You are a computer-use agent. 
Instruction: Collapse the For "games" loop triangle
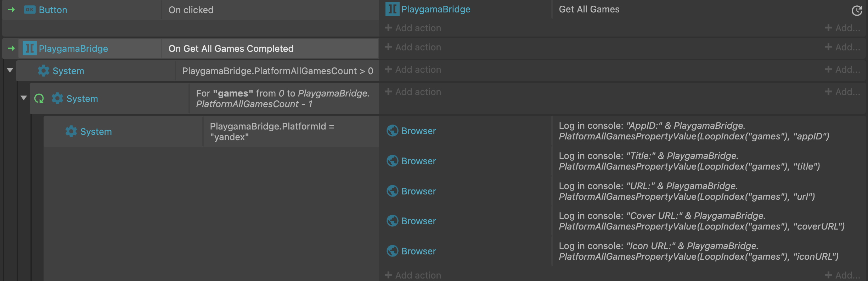pyautogui.click(x=24, y=98)
